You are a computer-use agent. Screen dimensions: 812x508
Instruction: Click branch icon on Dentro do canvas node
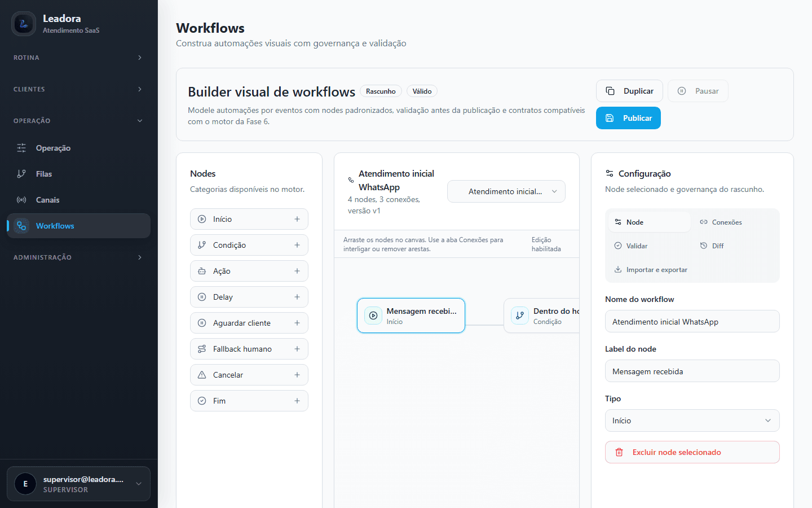point(520,316)
